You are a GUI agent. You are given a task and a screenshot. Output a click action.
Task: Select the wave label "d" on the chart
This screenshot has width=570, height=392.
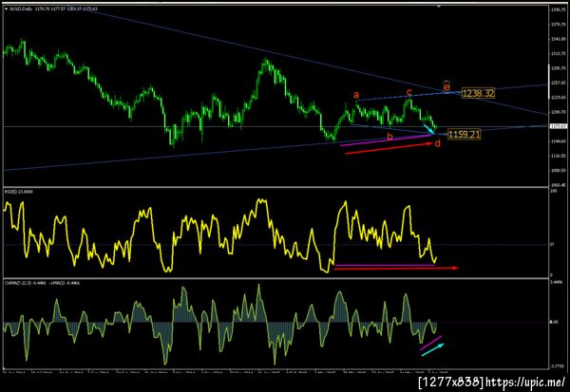pyautogui.click(x=438, y=143)
